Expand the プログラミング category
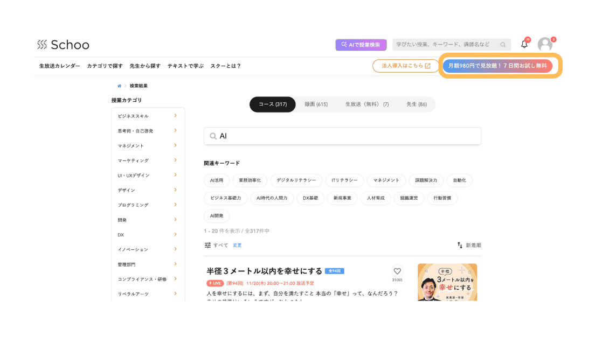This screenshot has width=595, height=364. 175,205
